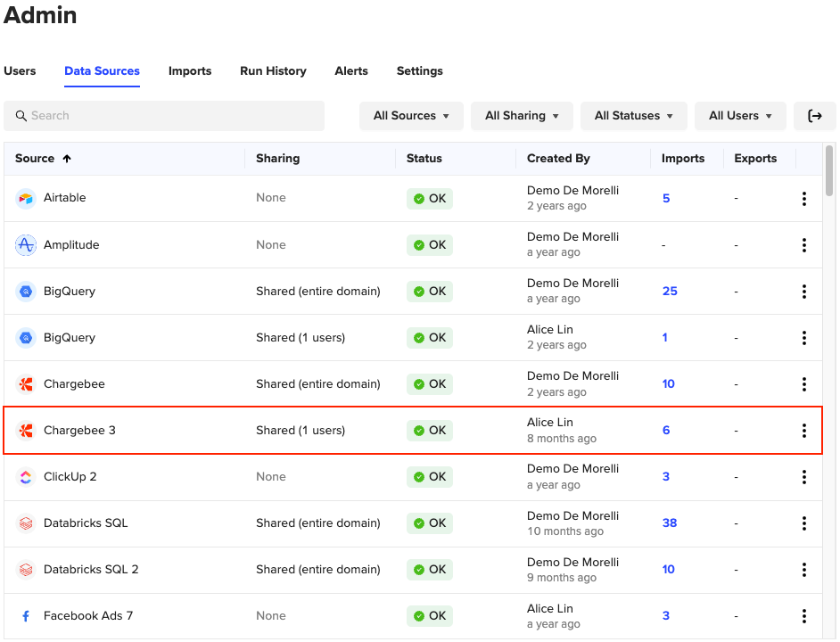Open the 38 imports link for Databricks SQL

point(670,523)
